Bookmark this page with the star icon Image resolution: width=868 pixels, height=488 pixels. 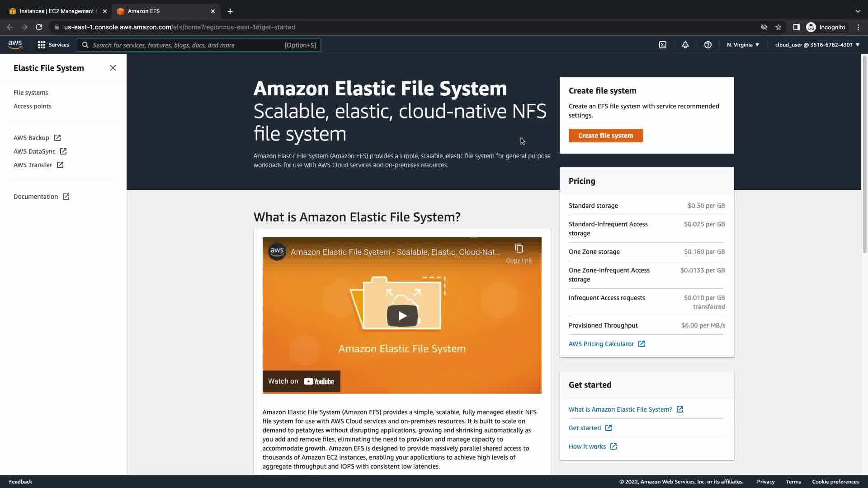click(x=778, y=27)
